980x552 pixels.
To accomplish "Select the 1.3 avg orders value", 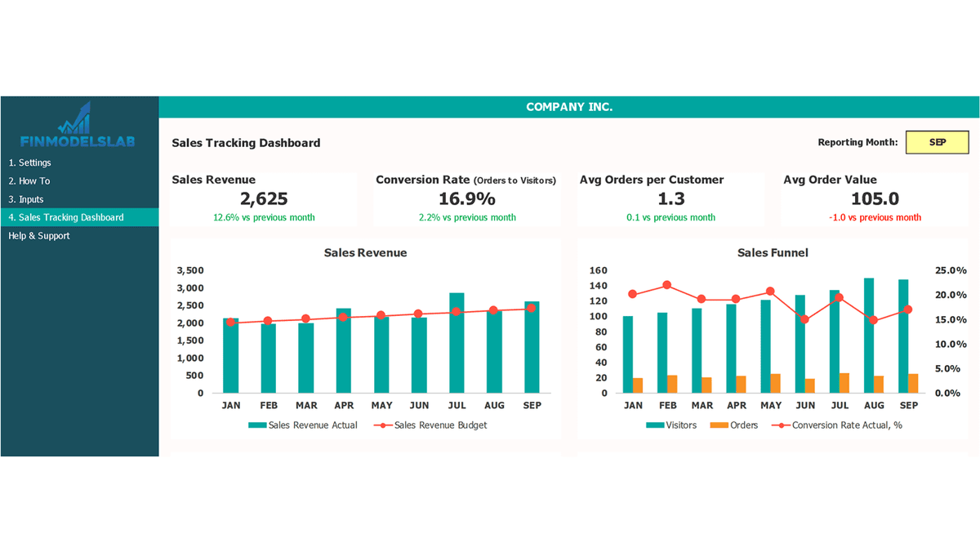I will pyautogui.click(x=671, y=198).
